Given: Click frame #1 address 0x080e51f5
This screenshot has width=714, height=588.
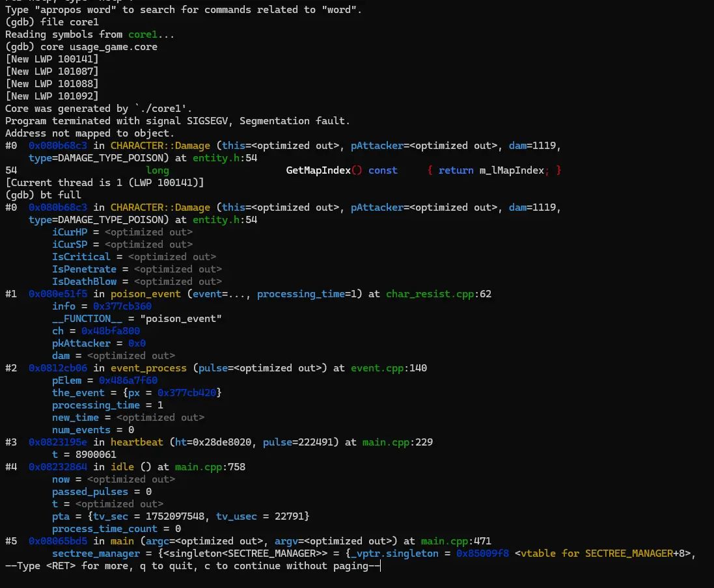Looking at the screenshot, I should click(58, 294).
